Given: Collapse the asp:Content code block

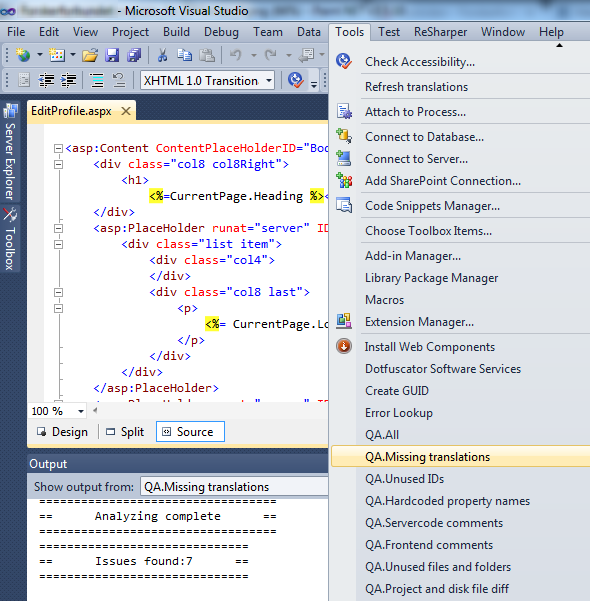Looking at the screenshot, I should (58, 148).
